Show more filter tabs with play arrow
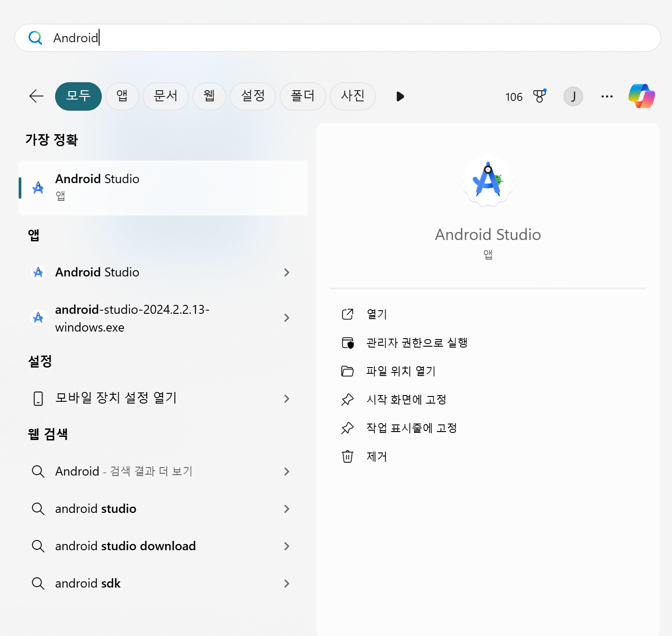Image resolution: width=672 pixels, height=636 pixels. click(400, 96)
